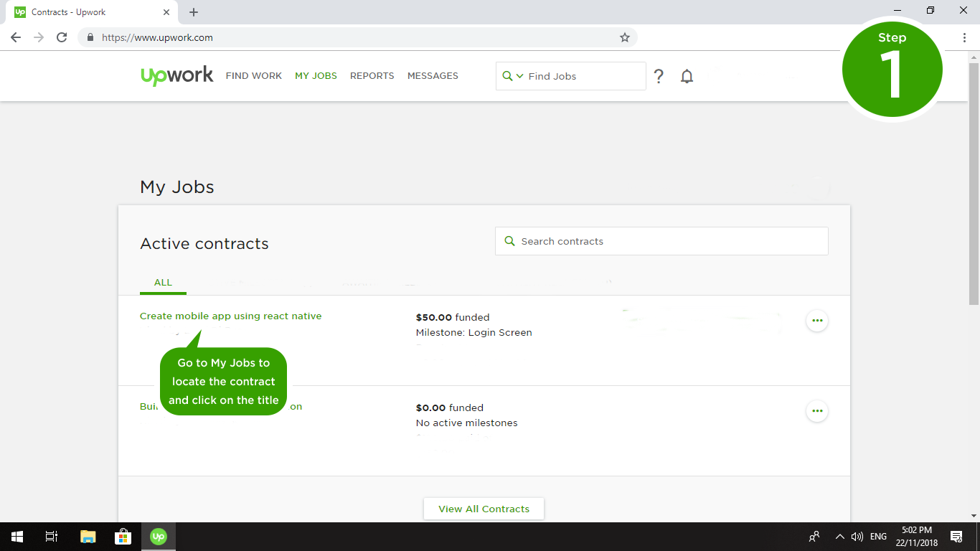
Task: Click the View All Contracts button
Action: 483,508
